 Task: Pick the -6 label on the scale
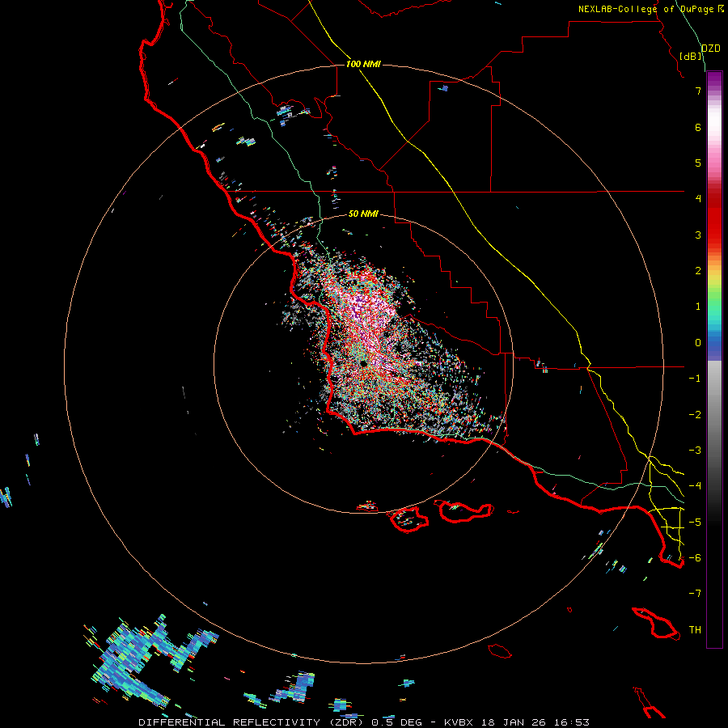(695, 558)
